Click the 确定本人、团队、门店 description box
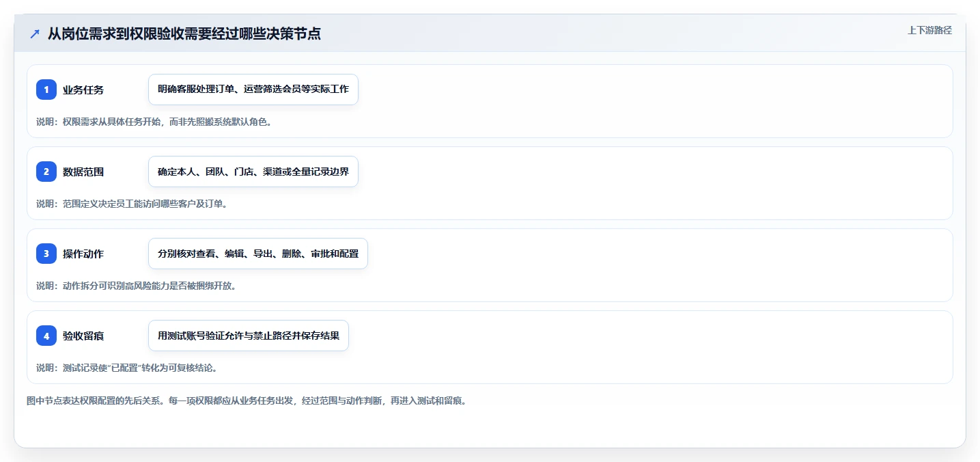980x462 pixels. [x=253, y=172]
